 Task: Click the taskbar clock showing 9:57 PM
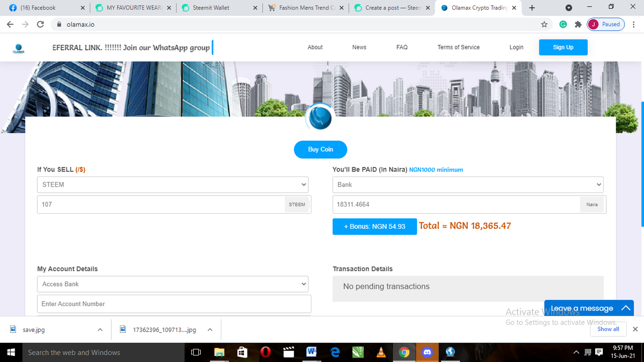coord(623,352)
